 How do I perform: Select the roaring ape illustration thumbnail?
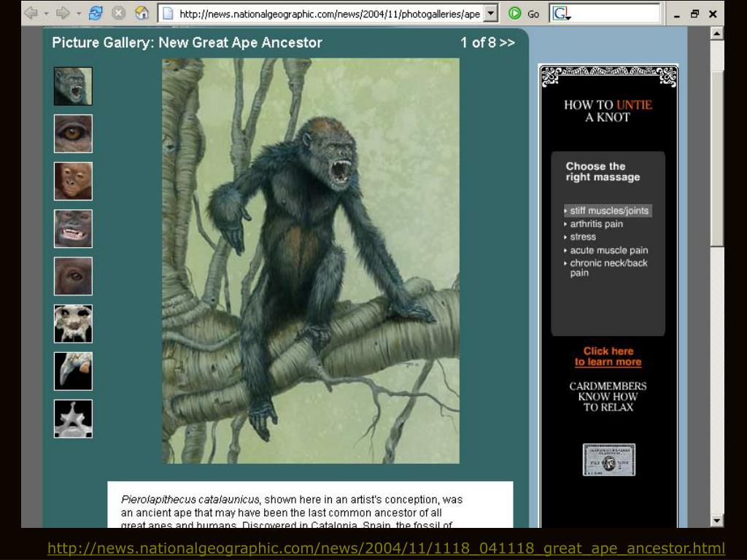coord(73,86)
